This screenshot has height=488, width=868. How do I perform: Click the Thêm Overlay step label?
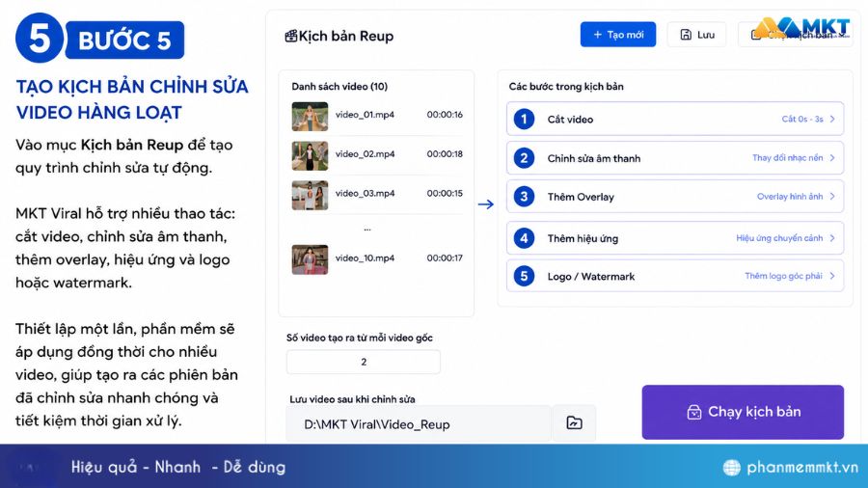pos(581,197)
